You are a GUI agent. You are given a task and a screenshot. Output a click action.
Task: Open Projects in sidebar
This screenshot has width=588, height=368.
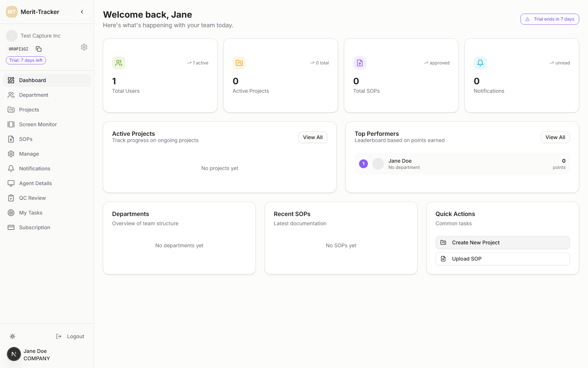47,110
